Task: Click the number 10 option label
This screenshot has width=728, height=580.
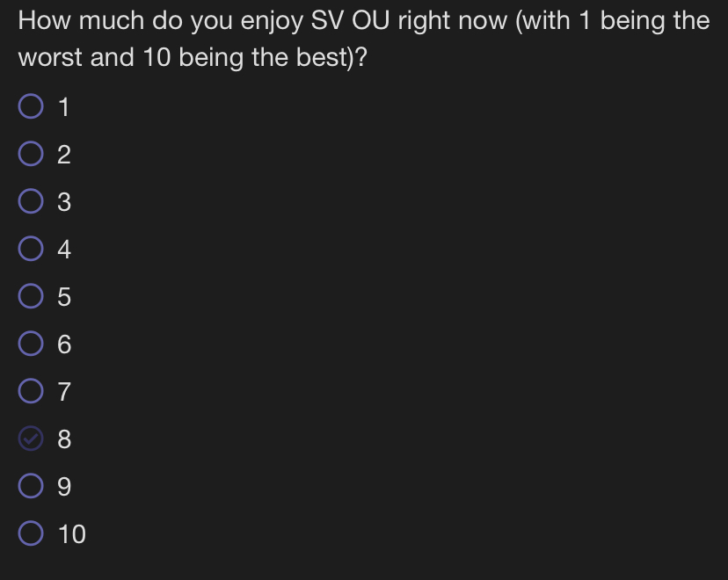Action: pyautogui.click(x=72, y=534)
